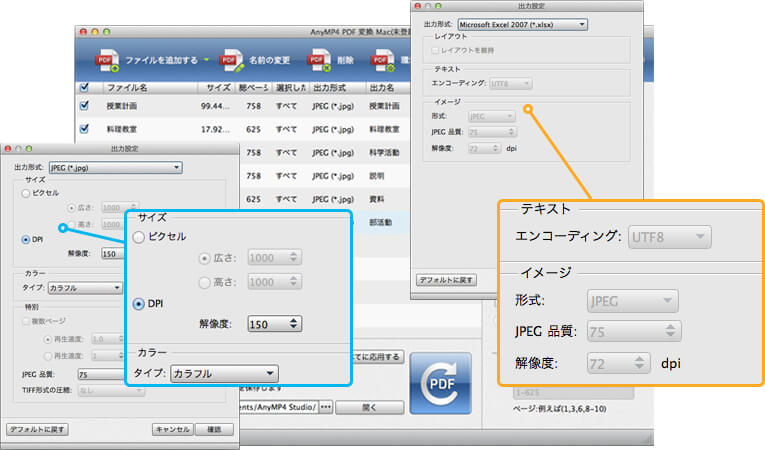Image resolution: width=765 pixels, height=450 pixels.
Task: Select the row with output name 資料
Action: (377, 199)
